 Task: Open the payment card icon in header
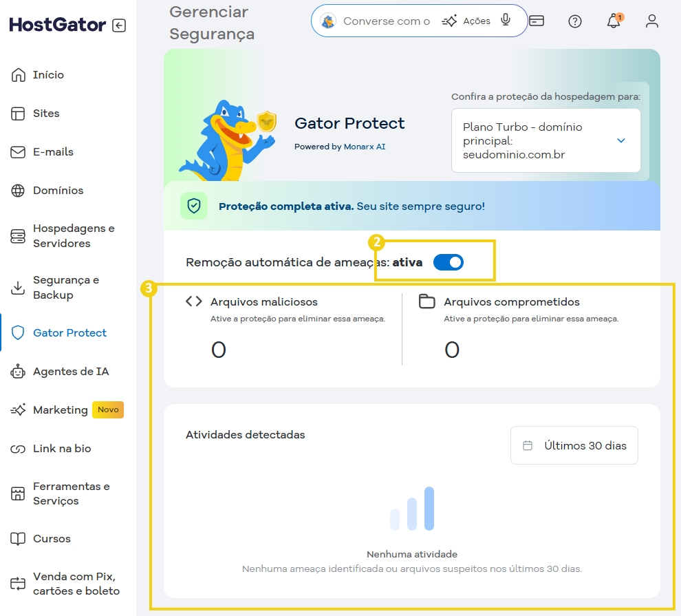pyautogui.click(x=537, y=21)
